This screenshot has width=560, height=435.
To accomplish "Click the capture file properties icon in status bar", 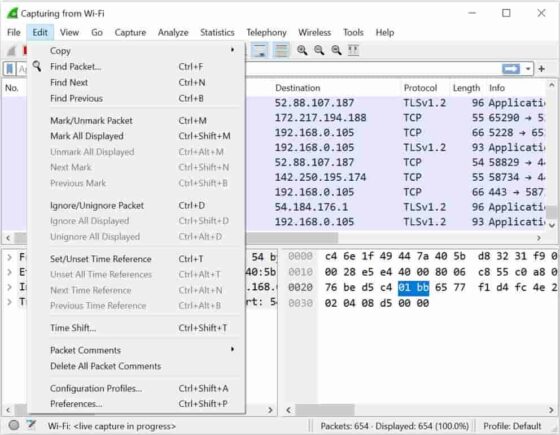I will (31, 425).
